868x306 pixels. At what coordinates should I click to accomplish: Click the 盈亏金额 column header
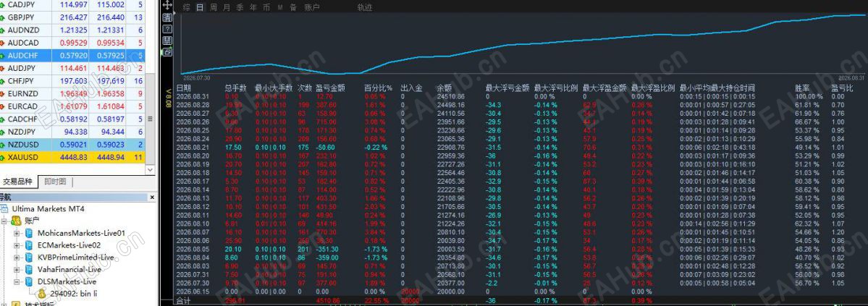pyautogui.click(x=331, y=88)
